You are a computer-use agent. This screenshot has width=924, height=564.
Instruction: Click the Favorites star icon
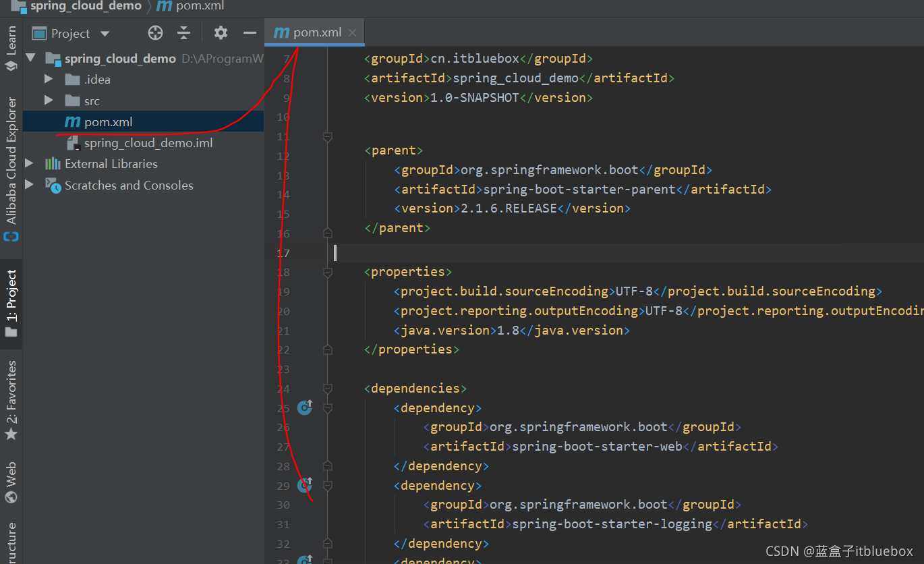(11, 434)
